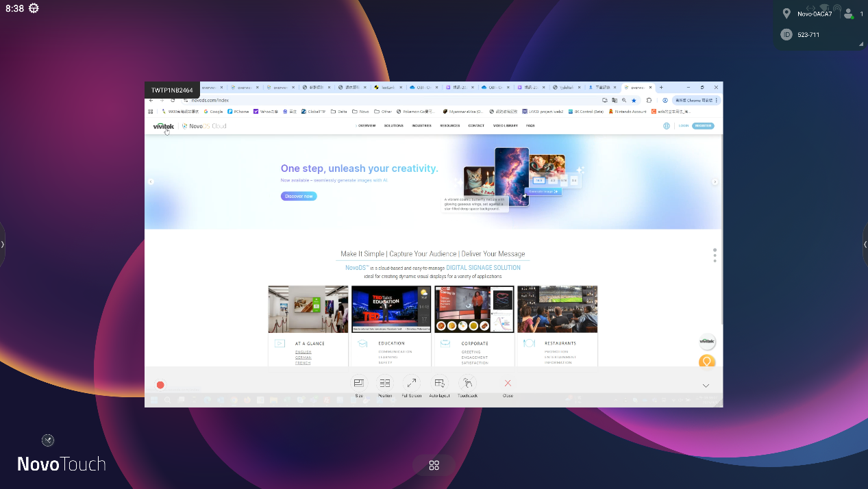Viewport: 868px width, 489px height.
Task: Go to next banner slide arrow
Action: (715, 181)
